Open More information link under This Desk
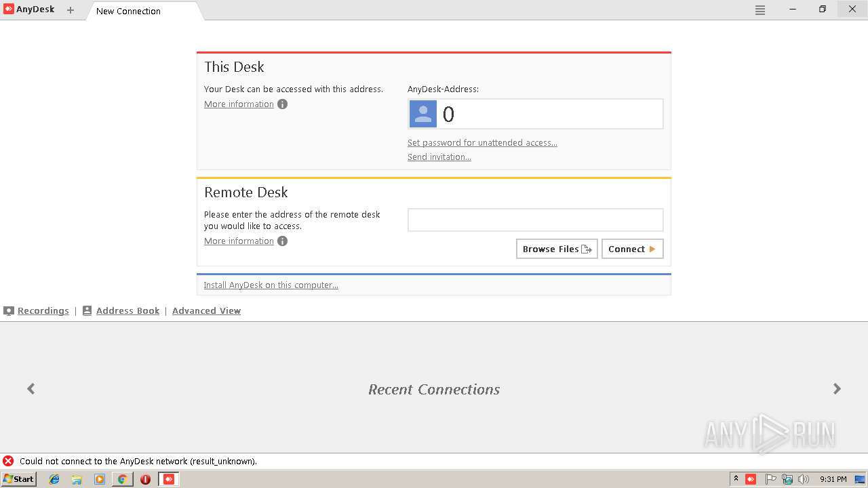868x488 pixels. click(x=239, y=104)
